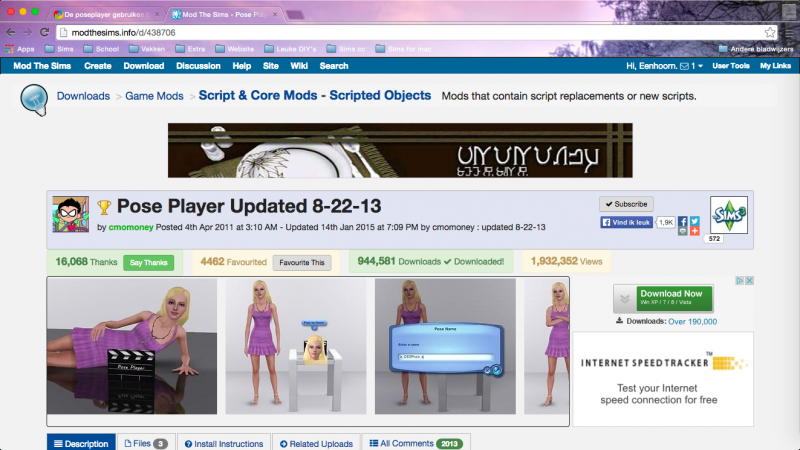The image size is (800, 450).
Task: Close the Mod The Sims browser tab
Action: [x=275, y=14]
